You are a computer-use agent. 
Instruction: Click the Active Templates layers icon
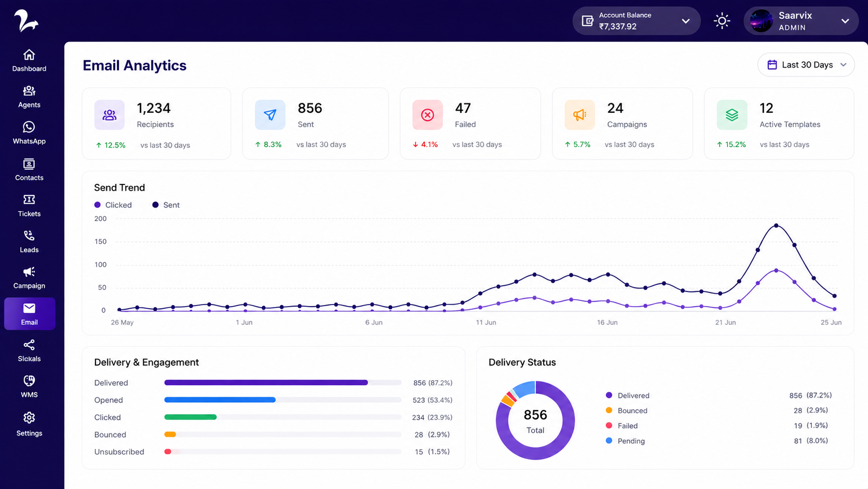coord(732,115)
